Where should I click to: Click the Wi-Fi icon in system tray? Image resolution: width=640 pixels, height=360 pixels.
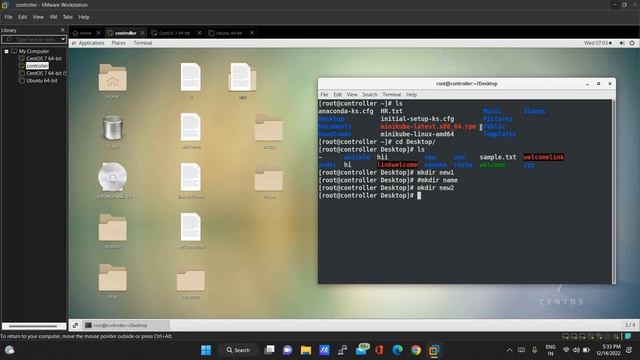(566, 350)
